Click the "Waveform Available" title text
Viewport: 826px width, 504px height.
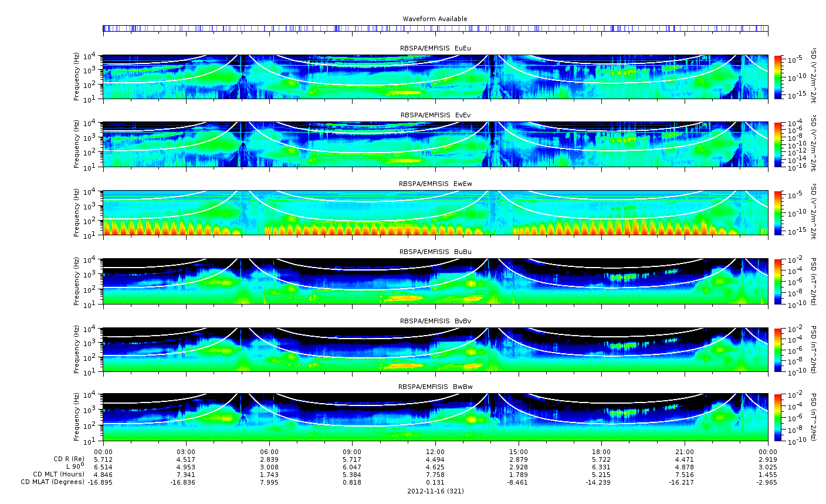[435, 19]
